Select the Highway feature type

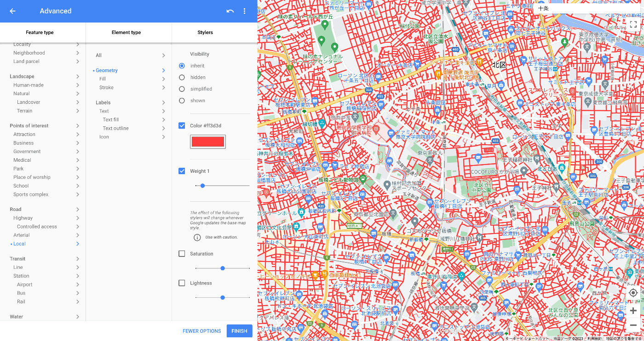point(23,218)
